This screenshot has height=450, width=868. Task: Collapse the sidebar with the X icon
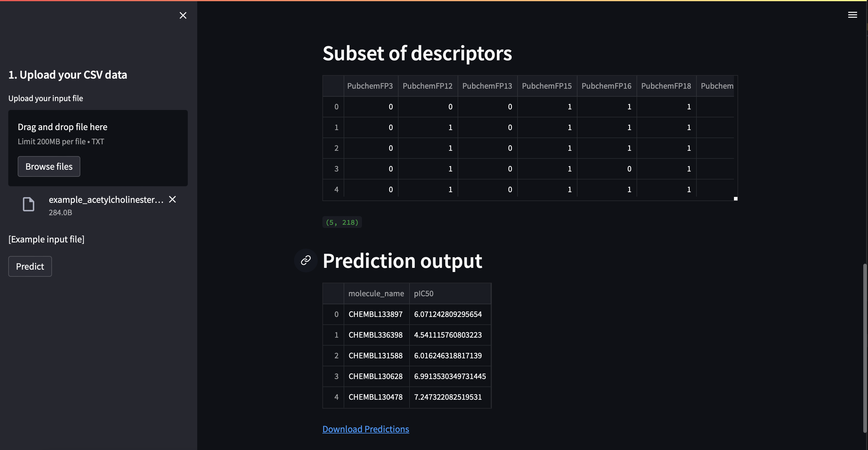(183, 15)
